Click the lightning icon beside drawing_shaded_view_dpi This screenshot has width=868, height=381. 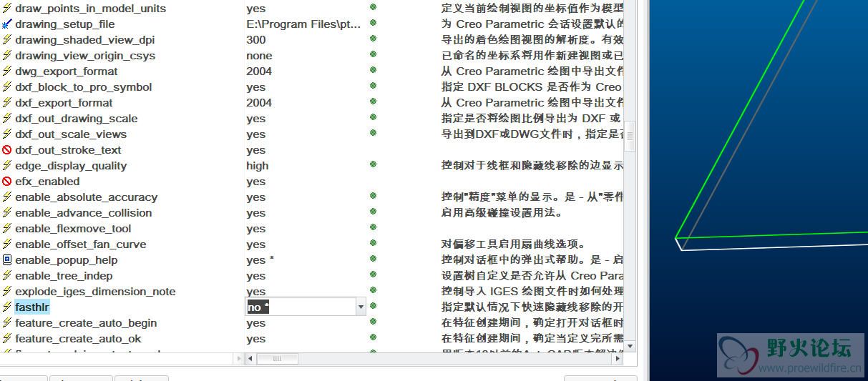click(7, 40)
